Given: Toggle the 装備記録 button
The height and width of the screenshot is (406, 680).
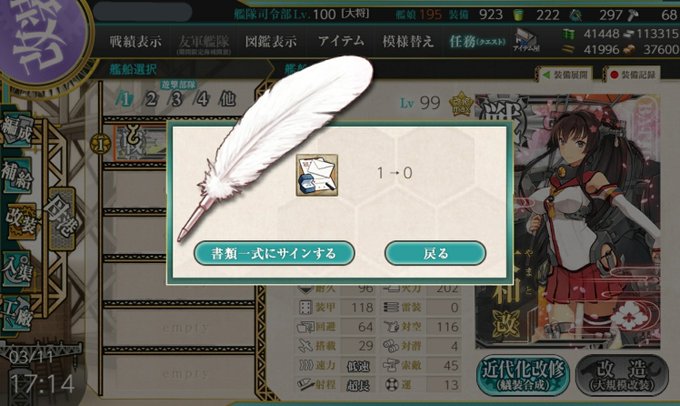Looking at the screenshot, I should [632, 75].
